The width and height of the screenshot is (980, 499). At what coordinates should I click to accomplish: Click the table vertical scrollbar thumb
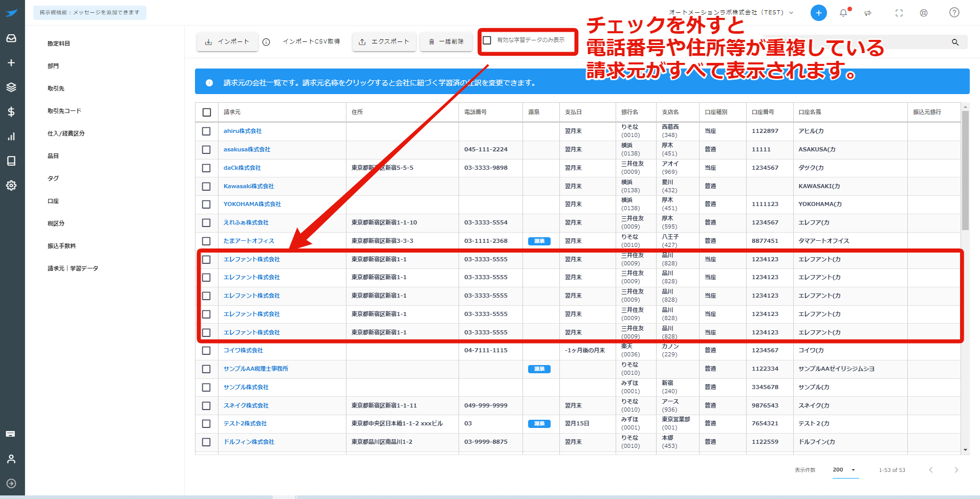coord(965,171)
